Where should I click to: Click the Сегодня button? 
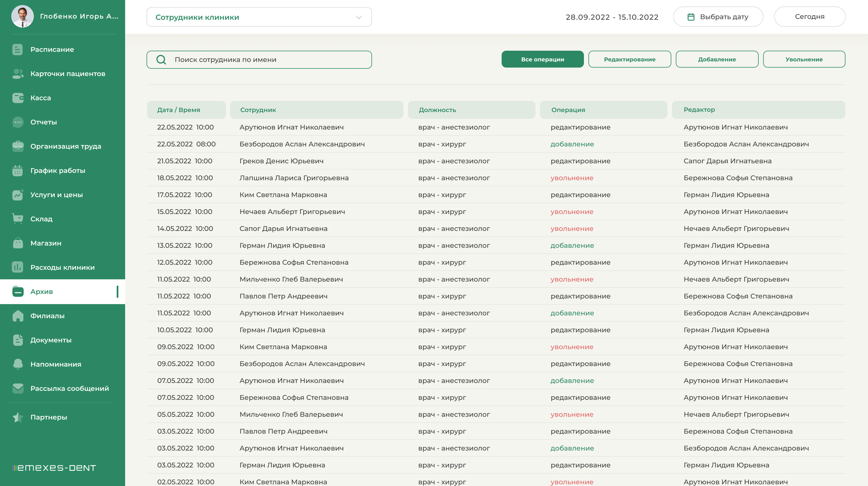click(809, 17)
